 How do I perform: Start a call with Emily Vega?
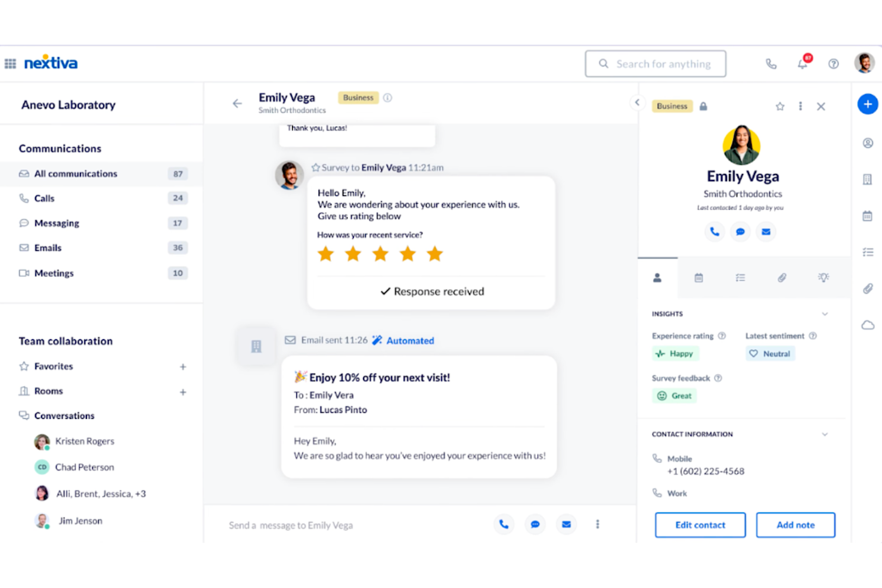715,232
